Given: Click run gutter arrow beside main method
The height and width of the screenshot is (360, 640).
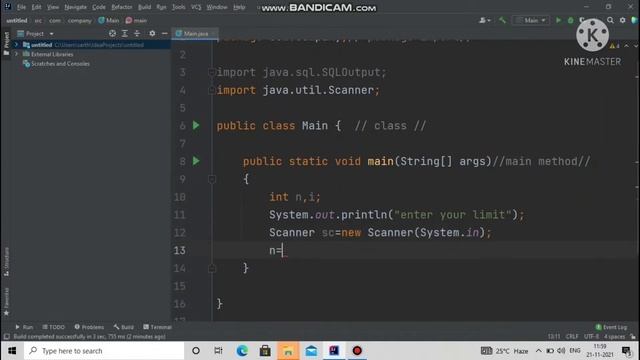Looking at the screenshot, I should (196, 161).
